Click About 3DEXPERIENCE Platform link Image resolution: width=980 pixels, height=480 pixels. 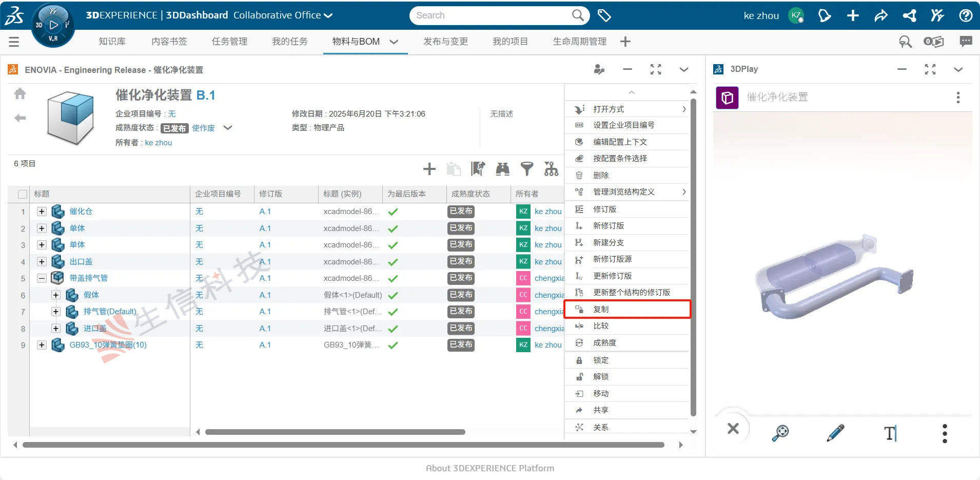point(490,468)
